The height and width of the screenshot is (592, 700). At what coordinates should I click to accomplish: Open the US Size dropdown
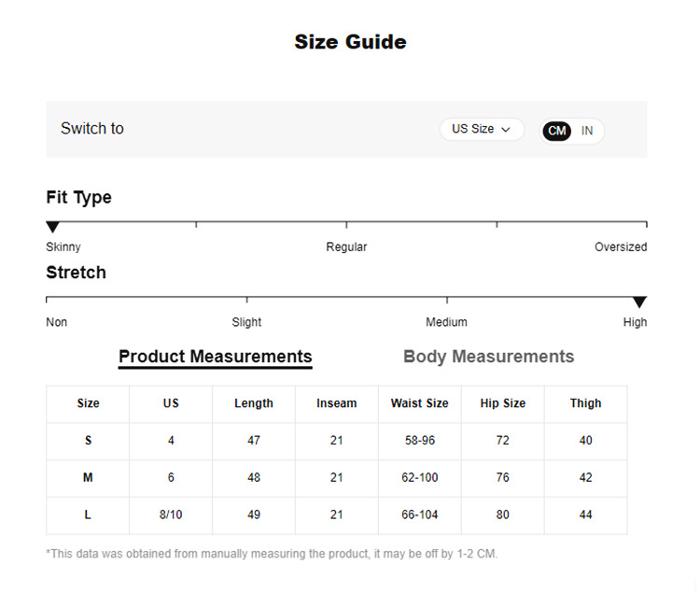[x=481, y=129]
